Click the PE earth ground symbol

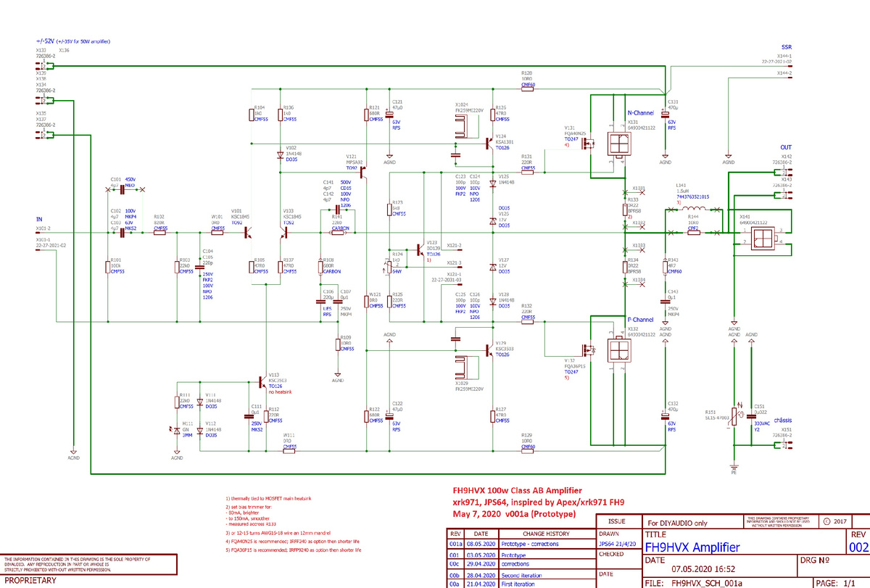point(734,465)
